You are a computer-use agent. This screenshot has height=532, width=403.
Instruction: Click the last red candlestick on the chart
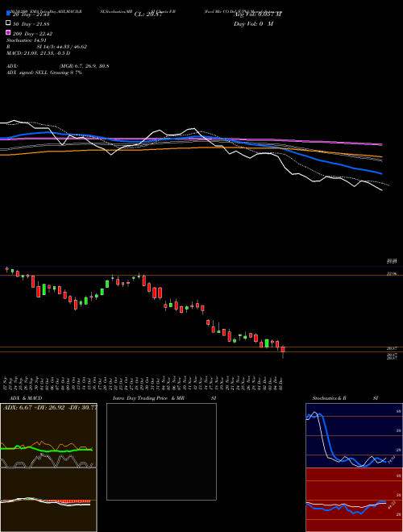283,349
